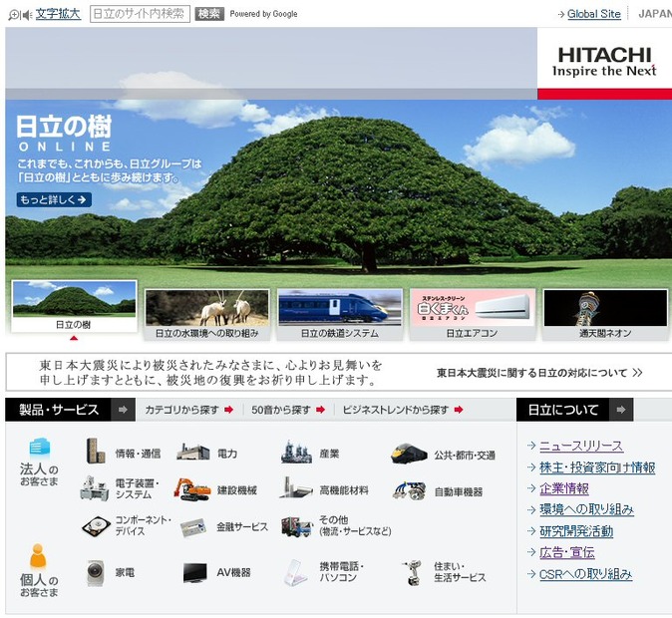The height and width of the screenshot is (618, 672).
Task: Click the 建設機械 excavator icon
Action: click(x=192, y=489)
